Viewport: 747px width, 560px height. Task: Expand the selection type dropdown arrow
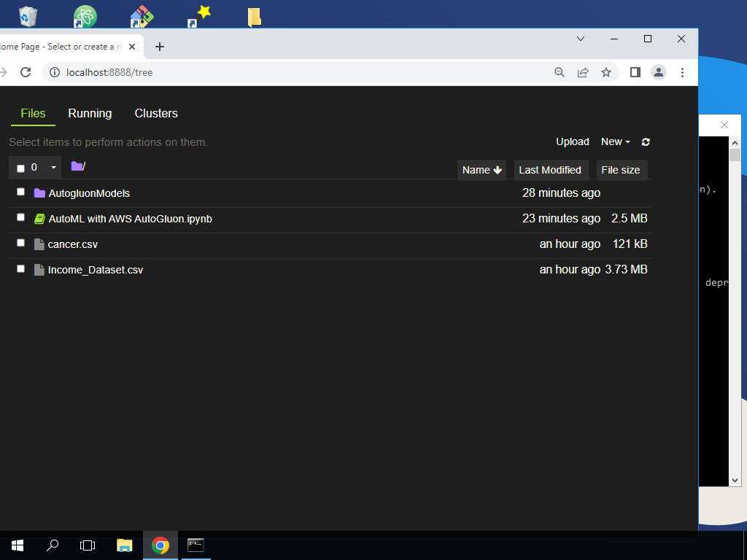(53, 168)
